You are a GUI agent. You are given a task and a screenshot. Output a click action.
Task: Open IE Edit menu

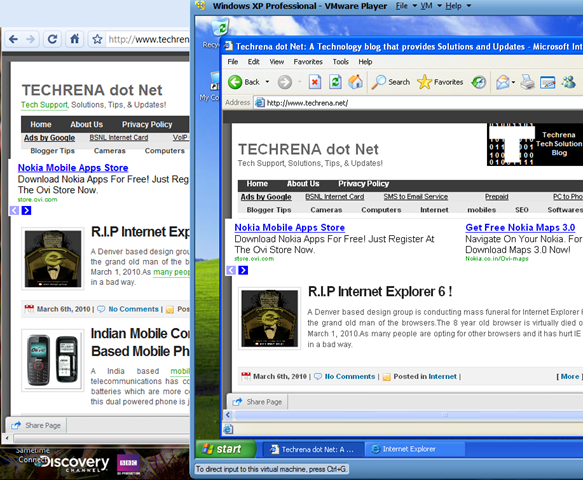click(254, 62)
